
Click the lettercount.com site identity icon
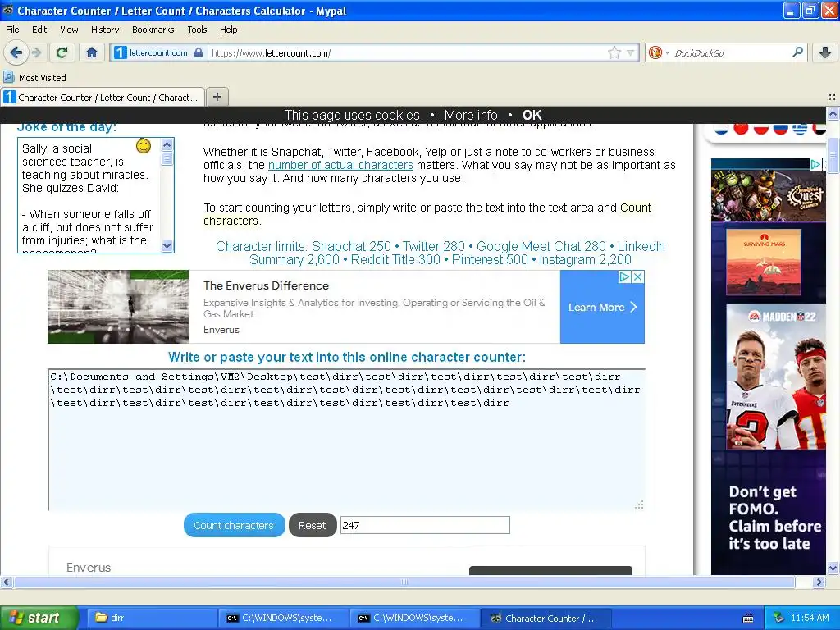click(121, 52)
